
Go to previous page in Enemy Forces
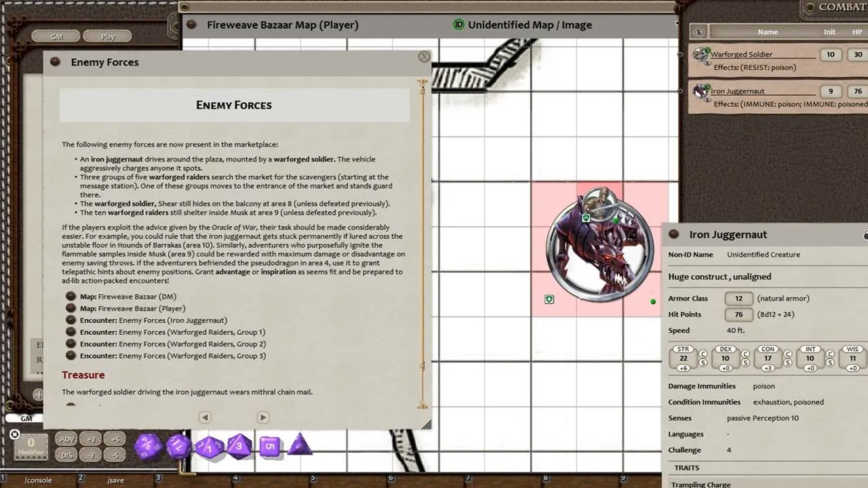click(x=205, y=418)
